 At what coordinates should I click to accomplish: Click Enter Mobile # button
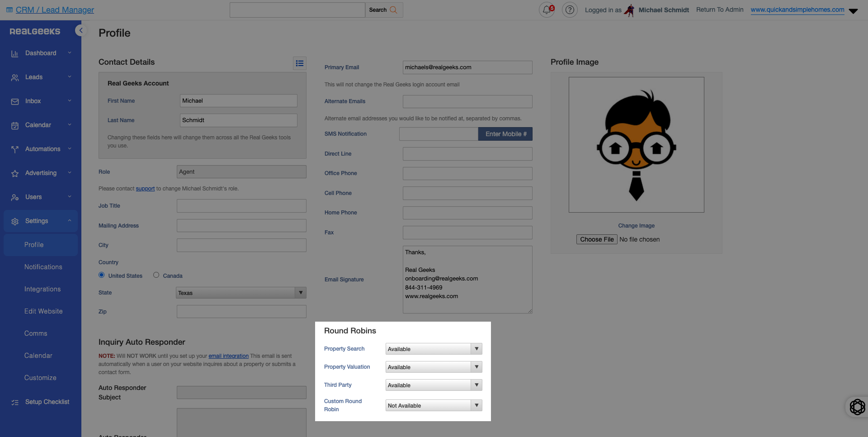coord(505,134)
